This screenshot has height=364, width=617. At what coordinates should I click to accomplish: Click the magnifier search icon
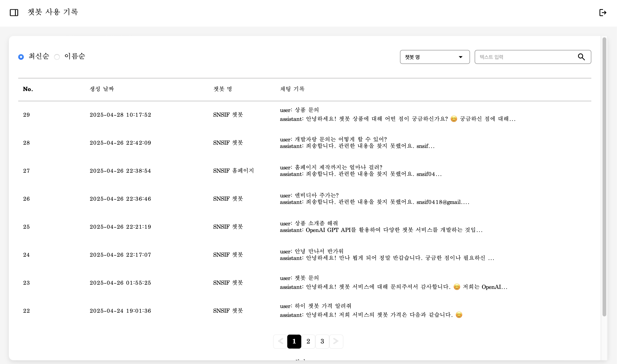(x=582, y=57)
